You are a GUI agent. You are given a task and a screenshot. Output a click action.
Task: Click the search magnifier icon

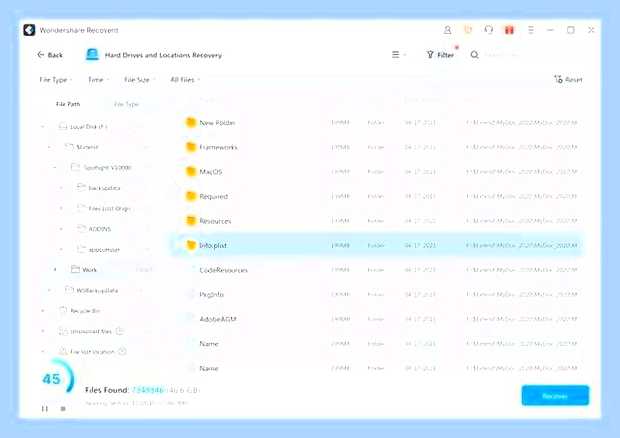click(474, 55)
